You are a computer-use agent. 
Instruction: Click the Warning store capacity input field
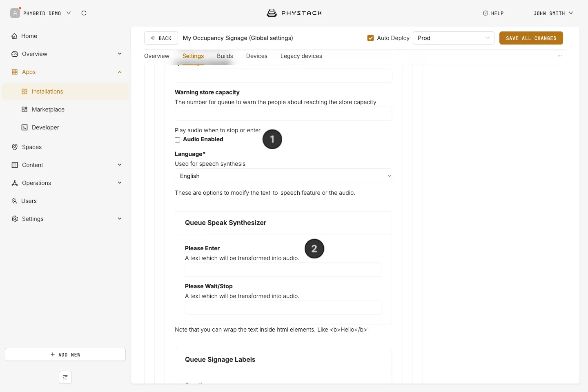(x=283, y=114)
